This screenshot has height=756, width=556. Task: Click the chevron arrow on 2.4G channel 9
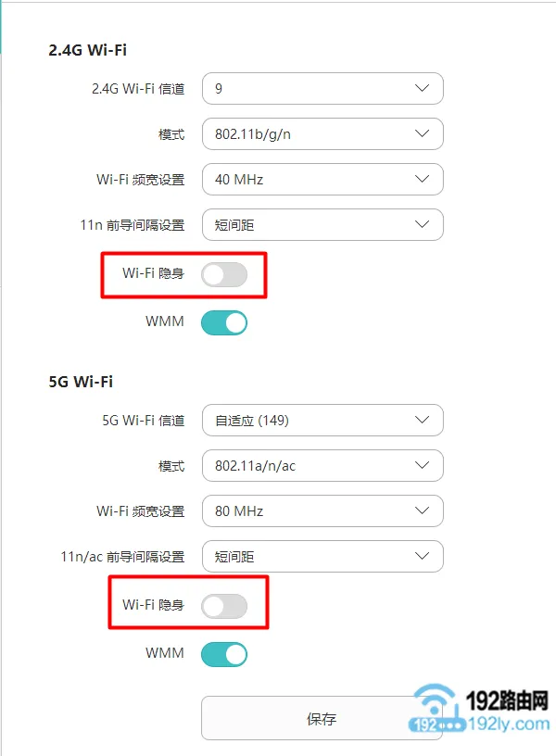click(423, 89)
